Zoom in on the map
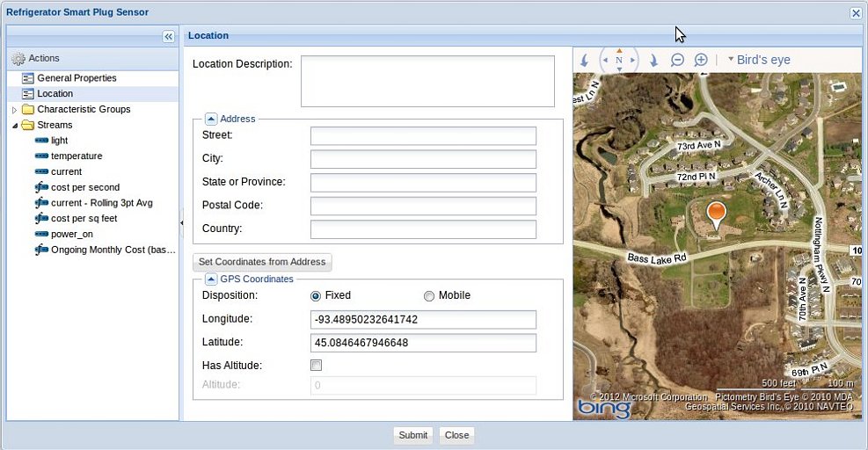Screen dimensions: 868x450 click(701, 60)
